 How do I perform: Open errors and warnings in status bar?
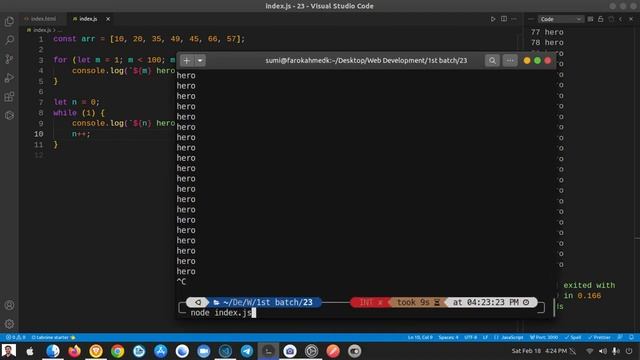point(16,338)
